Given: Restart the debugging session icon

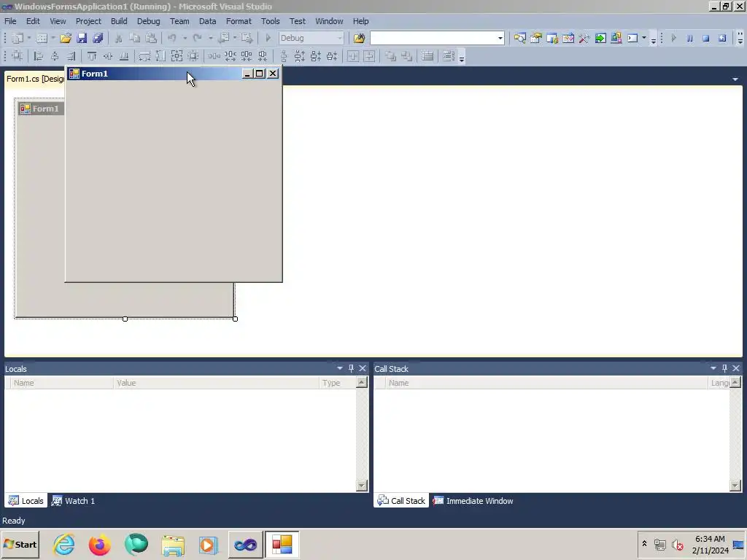Looking at the screenshot, I should tap(722, 38).
